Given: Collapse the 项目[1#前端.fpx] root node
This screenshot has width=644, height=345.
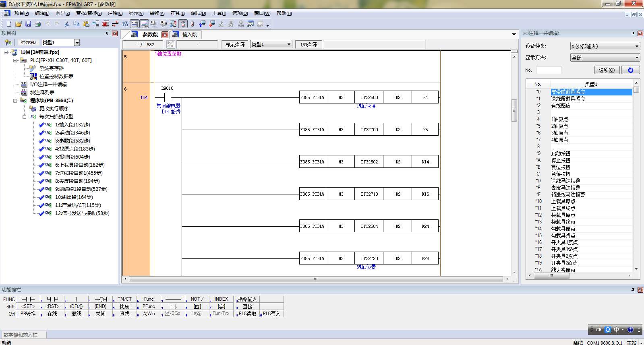Looking at the screenshot, I should (x=6, y=52).
